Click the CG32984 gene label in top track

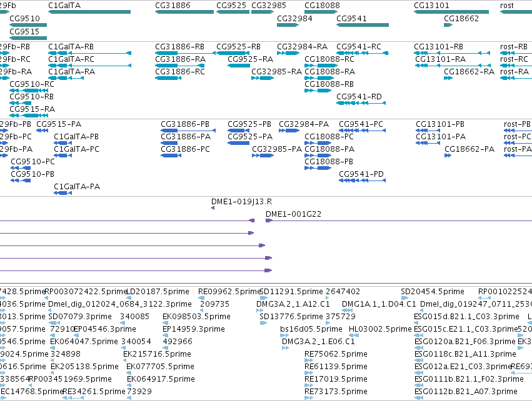(x=294, y=18)
